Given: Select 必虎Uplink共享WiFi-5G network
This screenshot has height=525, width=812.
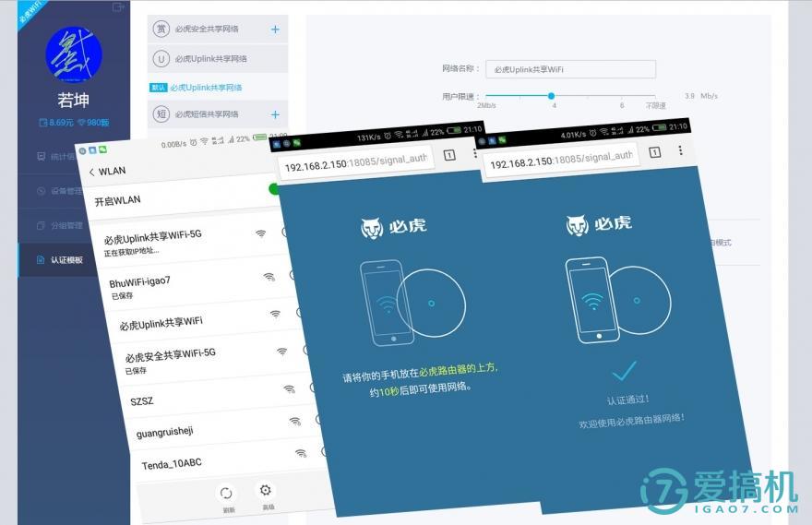Looking at the screenshot, I should pyautogui.click(x=190, y=242).
